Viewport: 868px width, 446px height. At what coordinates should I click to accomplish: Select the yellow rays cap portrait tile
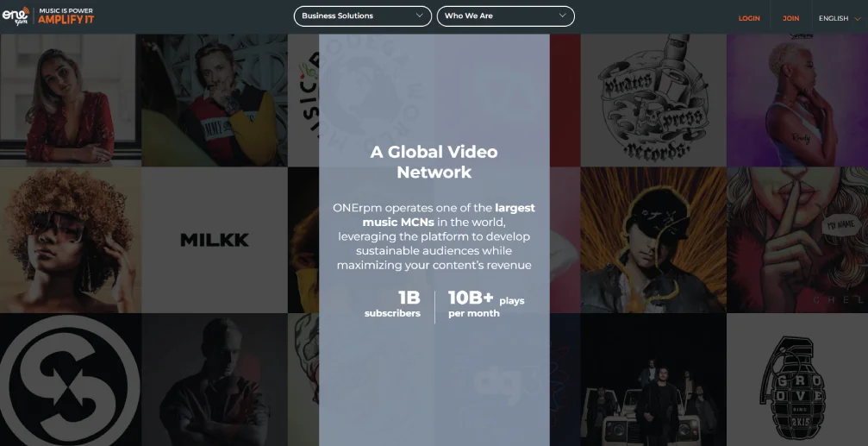(653, 240)
